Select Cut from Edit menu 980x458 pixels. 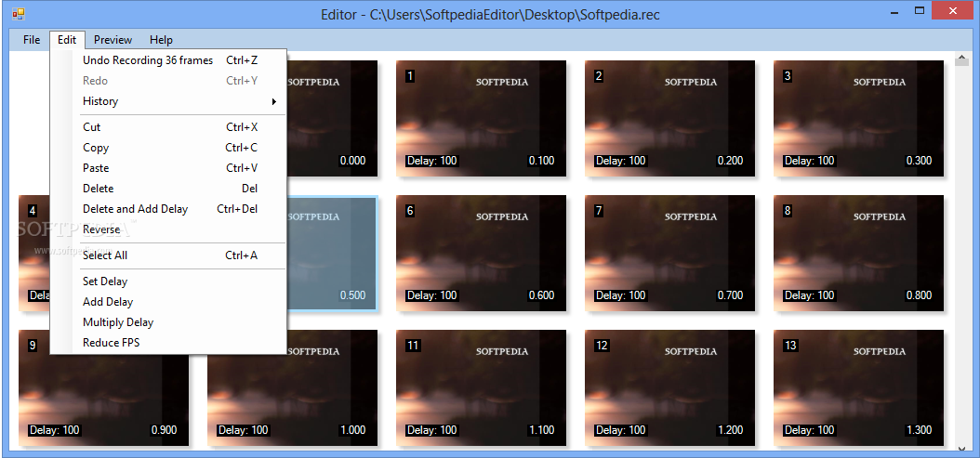tap(168, 127)
